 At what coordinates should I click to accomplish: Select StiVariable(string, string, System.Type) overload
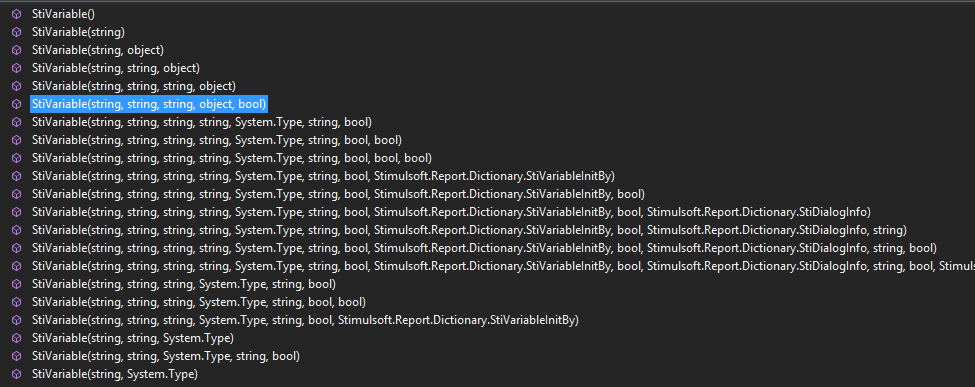(x=132, y=338)
